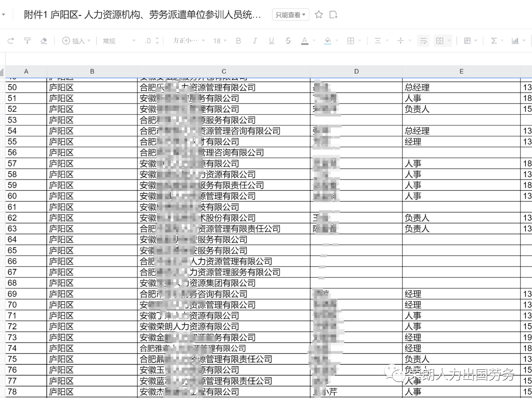Screen dimensions: 532x398
Task: Open the fill color dropdown arrow
Action: (x=337, y=41)
